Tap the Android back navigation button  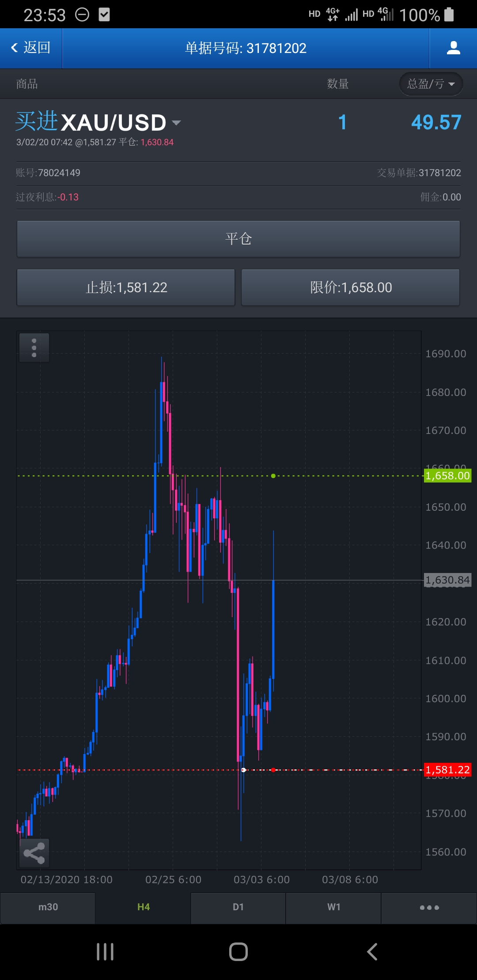point(372,952)
